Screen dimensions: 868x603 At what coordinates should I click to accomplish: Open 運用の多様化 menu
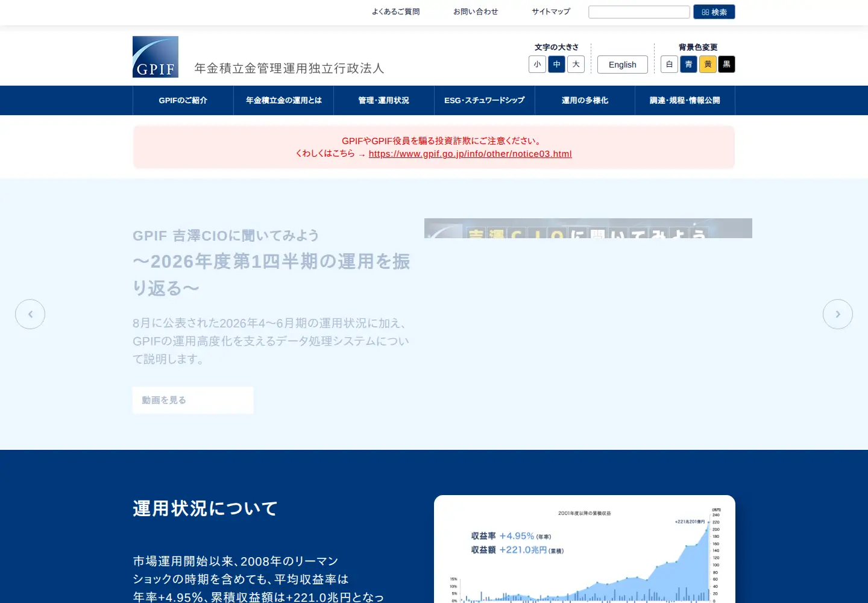tap(585, 100)
